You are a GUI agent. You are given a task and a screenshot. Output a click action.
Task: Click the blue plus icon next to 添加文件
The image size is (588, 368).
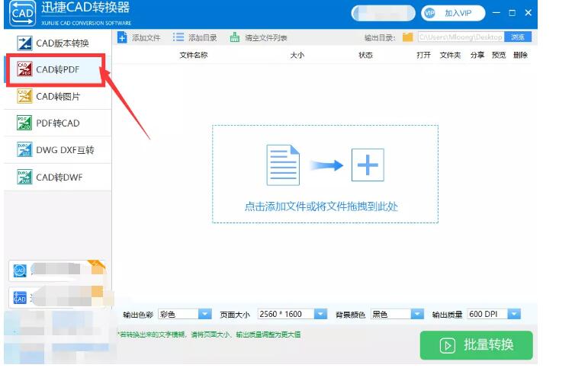122,37
